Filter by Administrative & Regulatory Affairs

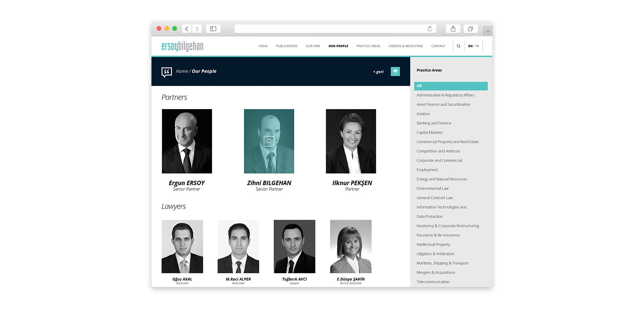445,95
